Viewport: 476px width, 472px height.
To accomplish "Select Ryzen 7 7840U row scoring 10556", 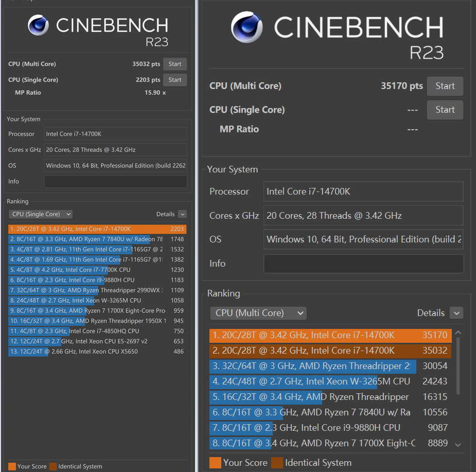I will 330,412.
